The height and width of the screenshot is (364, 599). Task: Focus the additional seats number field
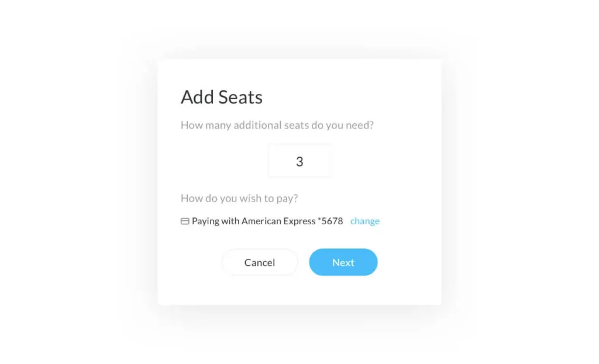pyautogui.click(x=299, y=161)
